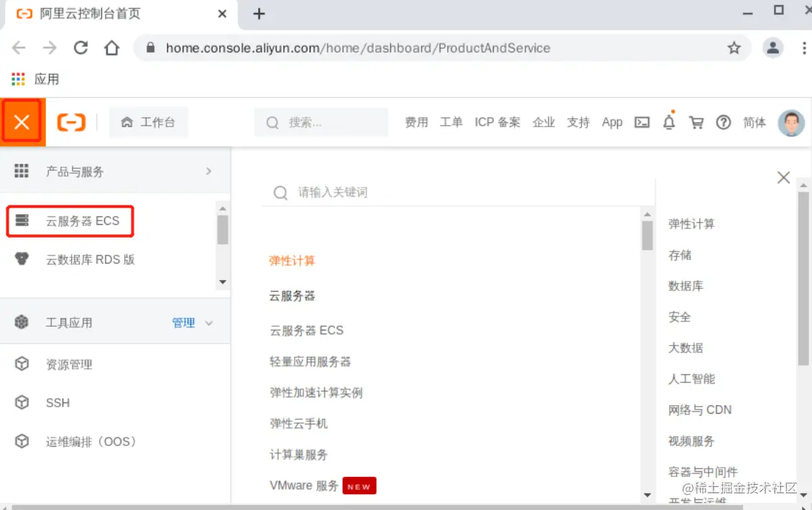This screenshot has width=812, height=510.
Task: Jump to 弹性计算 category on right
Action: 691,223
